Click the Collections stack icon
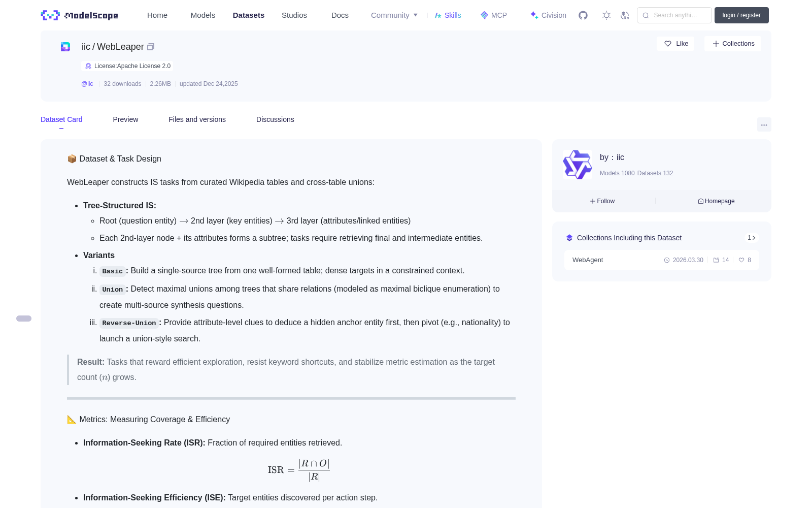Screen dimensions: 812x508 pos(569,238)
